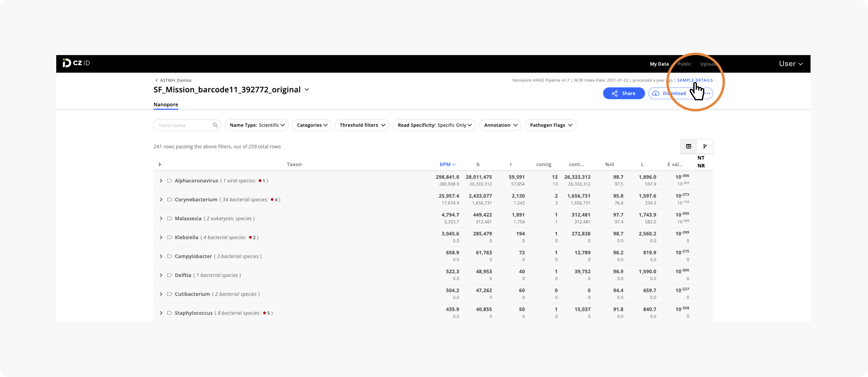Go back to ASTMH_Demos project
The image size is (868, 377).
pyautogui.click(x=175, y=80)
